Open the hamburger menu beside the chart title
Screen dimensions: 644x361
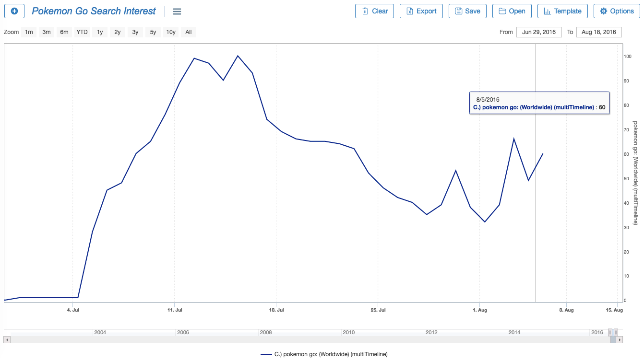[x=177, y=12]
